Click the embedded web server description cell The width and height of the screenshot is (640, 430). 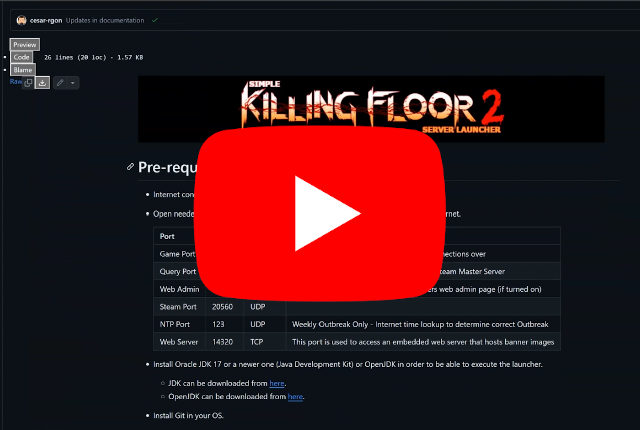[423, 341]
